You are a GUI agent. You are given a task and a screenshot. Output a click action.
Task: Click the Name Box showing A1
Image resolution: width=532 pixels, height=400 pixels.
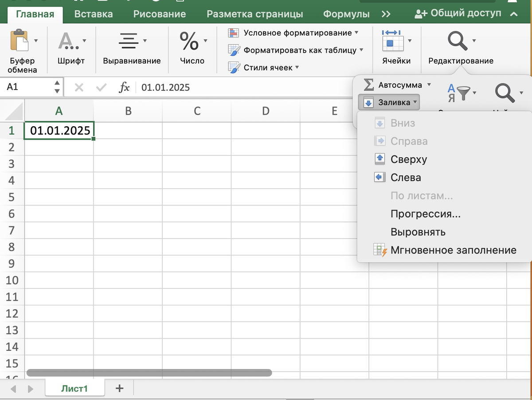[x=27, y=87]
